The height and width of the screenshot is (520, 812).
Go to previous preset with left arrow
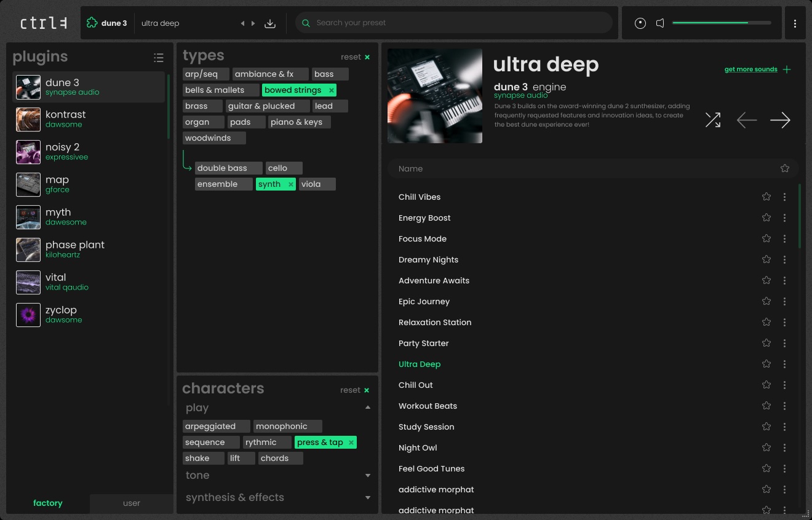click(746, 120)
